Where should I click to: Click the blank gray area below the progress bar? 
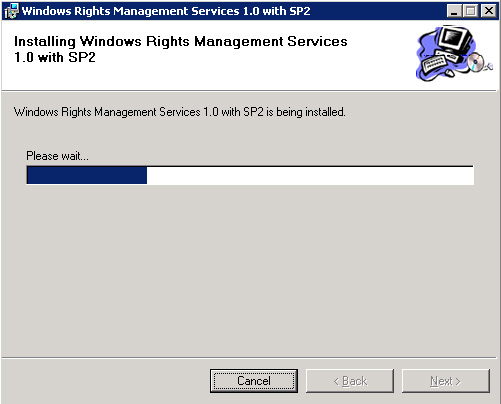250,270
